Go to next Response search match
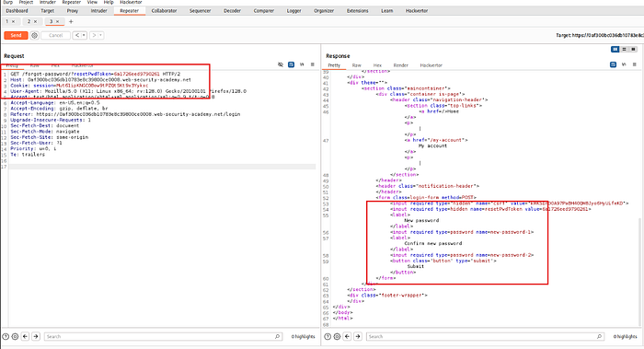 [358, 336]
